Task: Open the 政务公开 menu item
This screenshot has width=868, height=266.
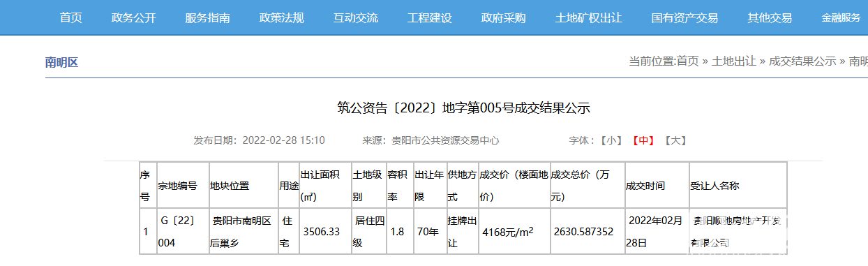Action: tap(134, 17)
